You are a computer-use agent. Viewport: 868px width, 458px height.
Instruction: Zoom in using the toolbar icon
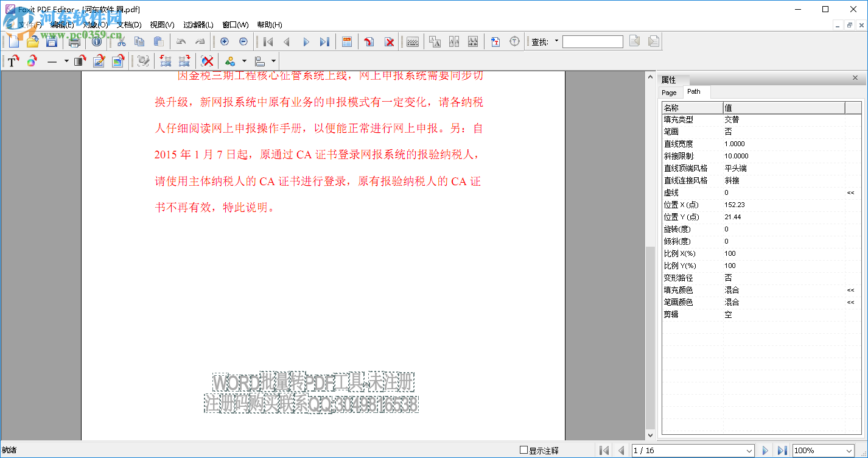[x=225, y=41]
